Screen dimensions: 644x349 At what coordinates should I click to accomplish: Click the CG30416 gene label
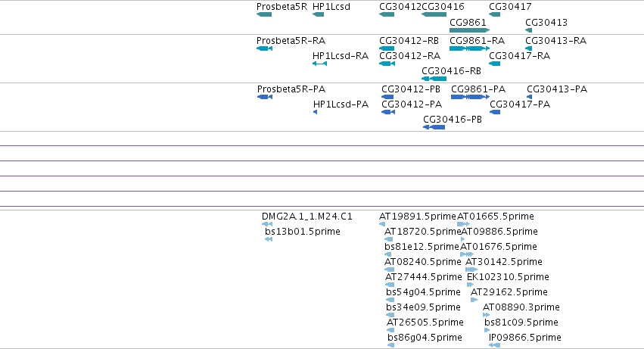click(x=443, y=7)
